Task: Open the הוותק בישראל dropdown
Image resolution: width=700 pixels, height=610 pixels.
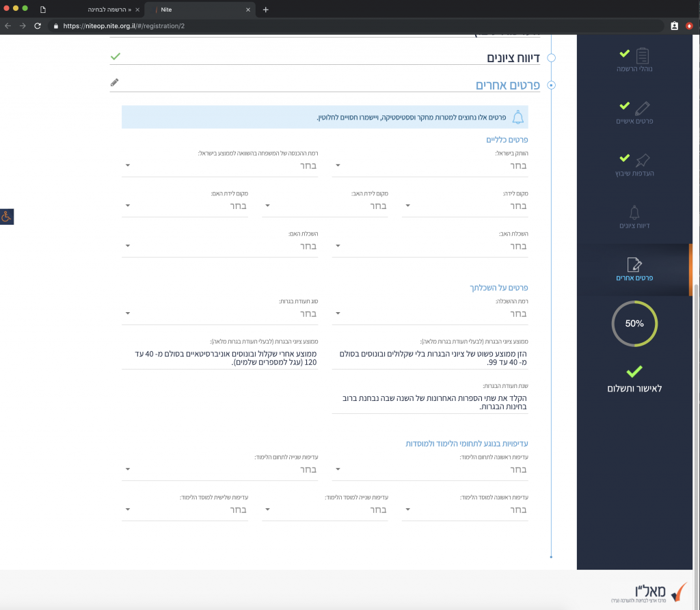Action: (431, 165)
